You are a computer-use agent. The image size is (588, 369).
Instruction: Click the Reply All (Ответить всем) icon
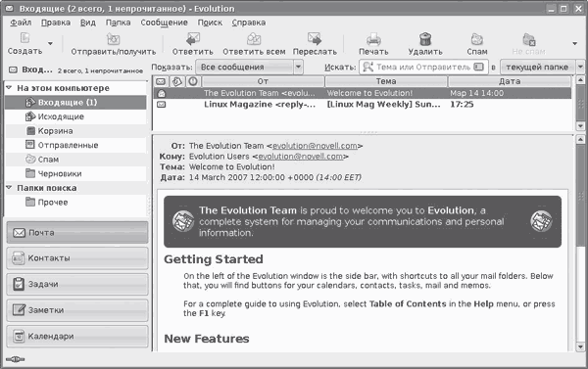[254, 38]
